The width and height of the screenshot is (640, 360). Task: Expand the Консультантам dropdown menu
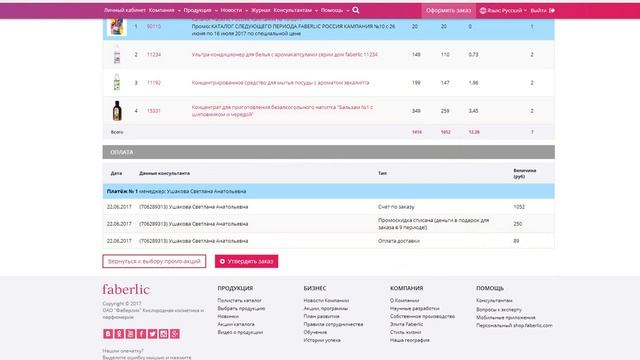pos(296,10)
